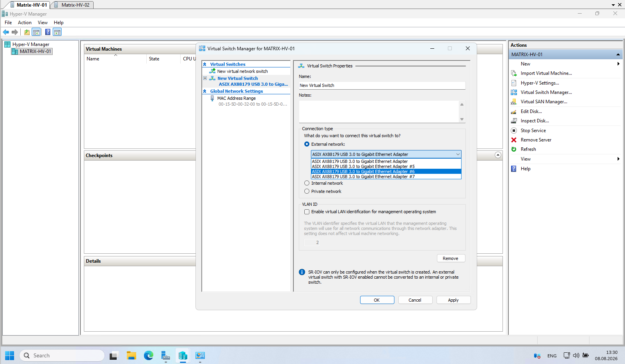Select New virtual network switch item
Screen dimensions: 625x364
click(x=242, y=71)
